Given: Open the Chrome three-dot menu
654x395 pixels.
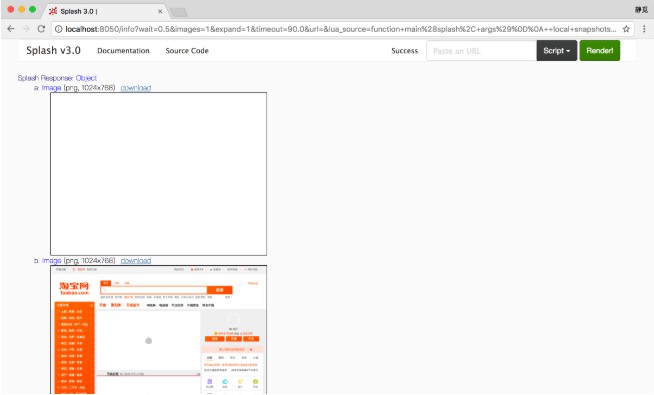Looking at the screenshot, I should [x=644, y=29].
